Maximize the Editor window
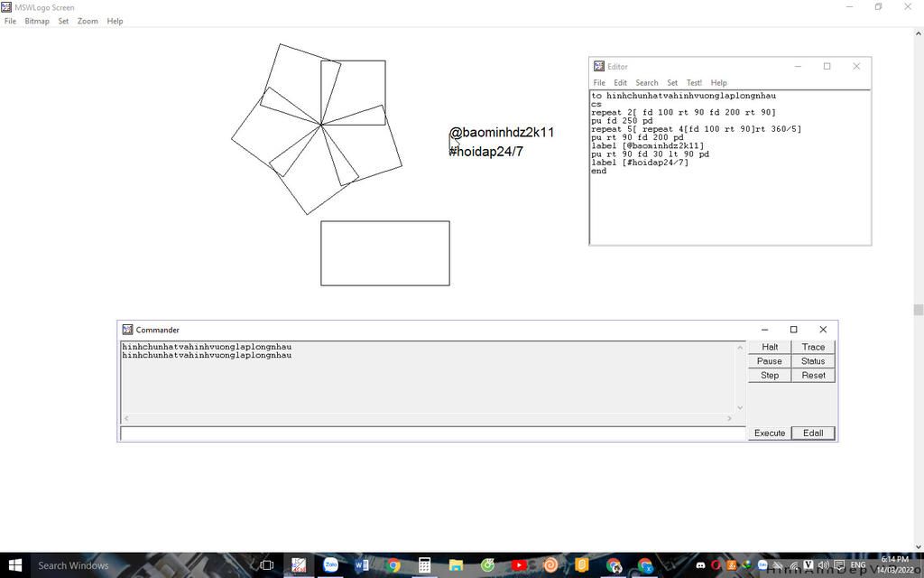The height and width of the screenshot is (578, 924). click(x=827, y=66)
